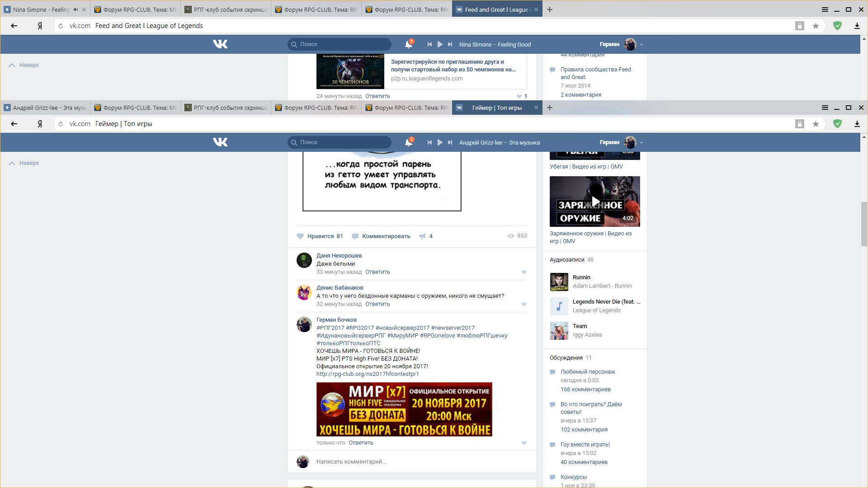Open Protect shield icon in Геймер window

click(x=837, y=124)
